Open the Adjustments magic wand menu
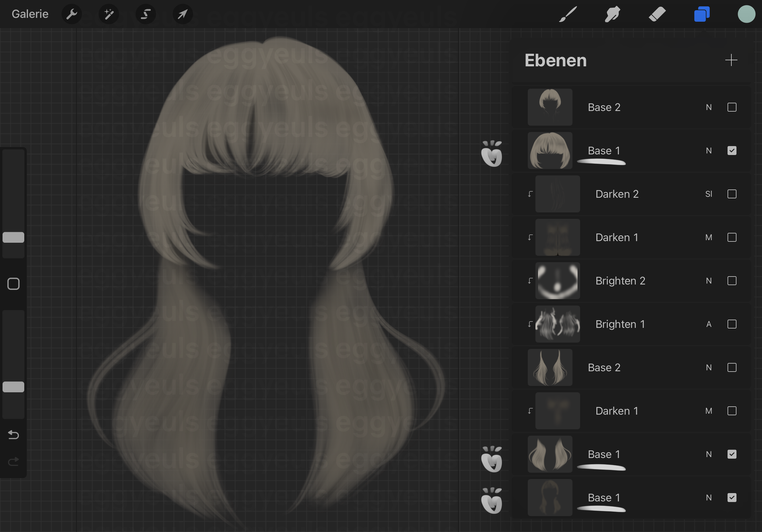762x532 pixels. [109, 14]
